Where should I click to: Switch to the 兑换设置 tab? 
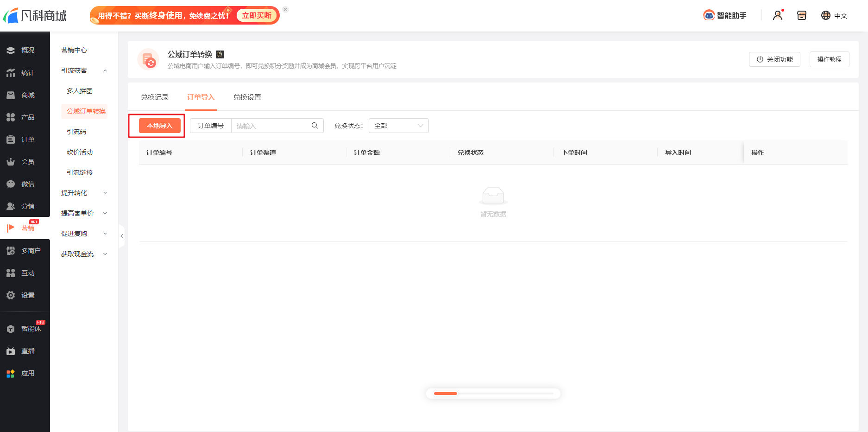tap(247, 97)
